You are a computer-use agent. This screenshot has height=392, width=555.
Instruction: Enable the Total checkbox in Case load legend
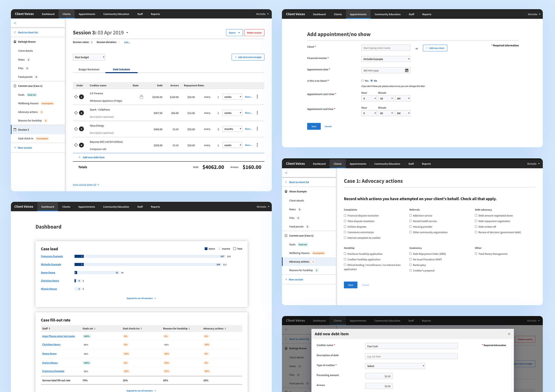[x=235, y=249]
